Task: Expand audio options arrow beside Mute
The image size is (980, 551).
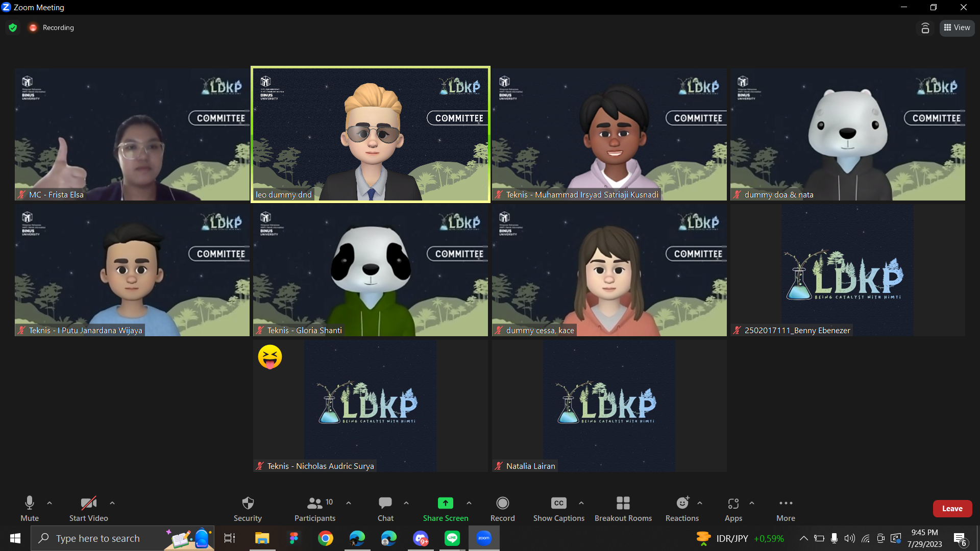Action: tap(50, 503)
